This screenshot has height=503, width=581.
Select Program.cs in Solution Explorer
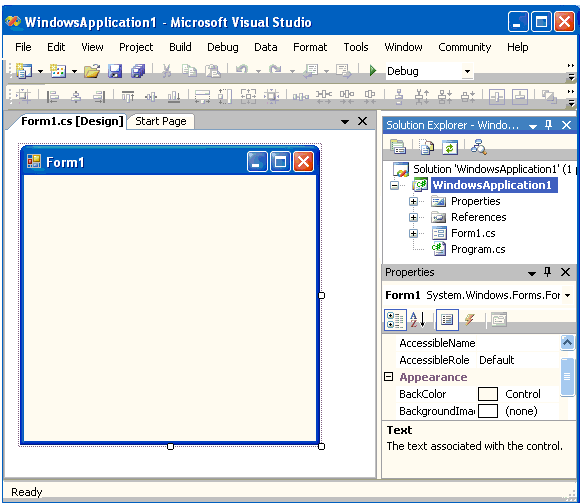click(478, 249)
